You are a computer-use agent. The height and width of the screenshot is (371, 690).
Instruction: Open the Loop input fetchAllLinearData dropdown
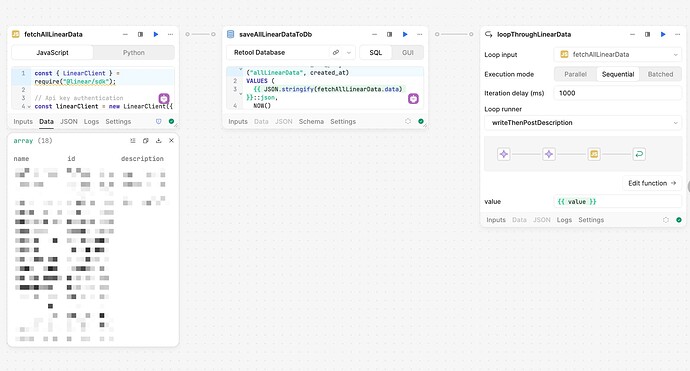[x=618, y=55]
